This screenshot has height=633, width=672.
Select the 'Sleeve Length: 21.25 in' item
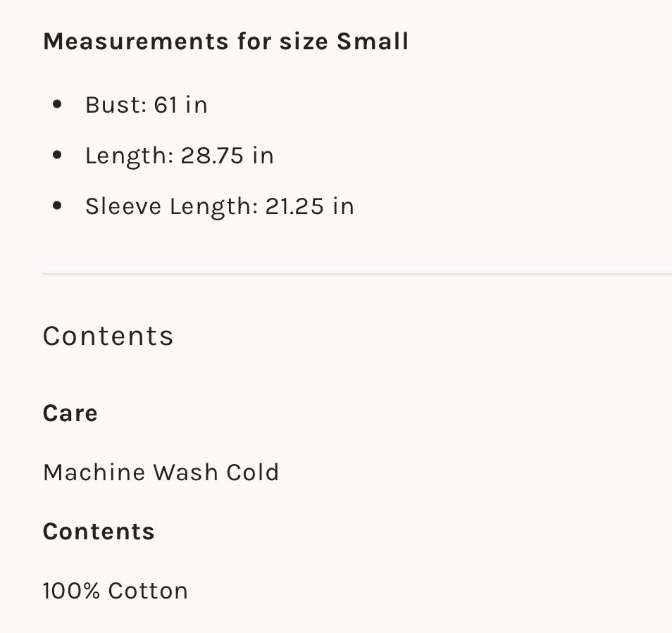click(219, 206)
